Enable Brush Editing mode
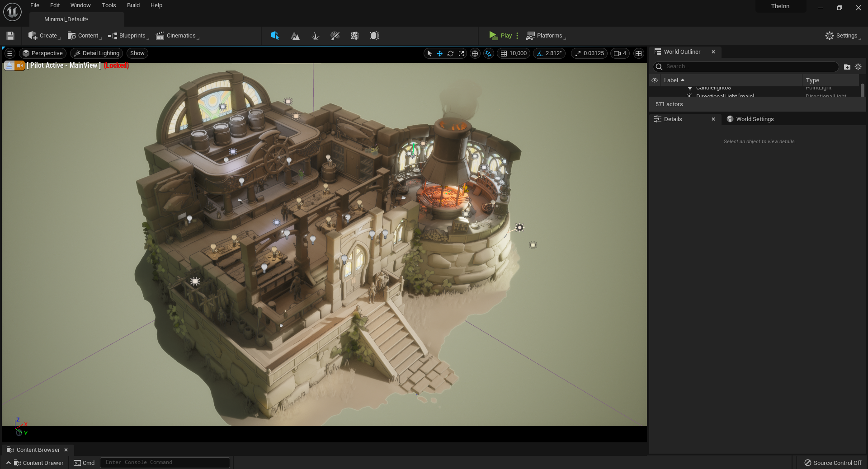The image size is (868, 469). click(374, 36)
